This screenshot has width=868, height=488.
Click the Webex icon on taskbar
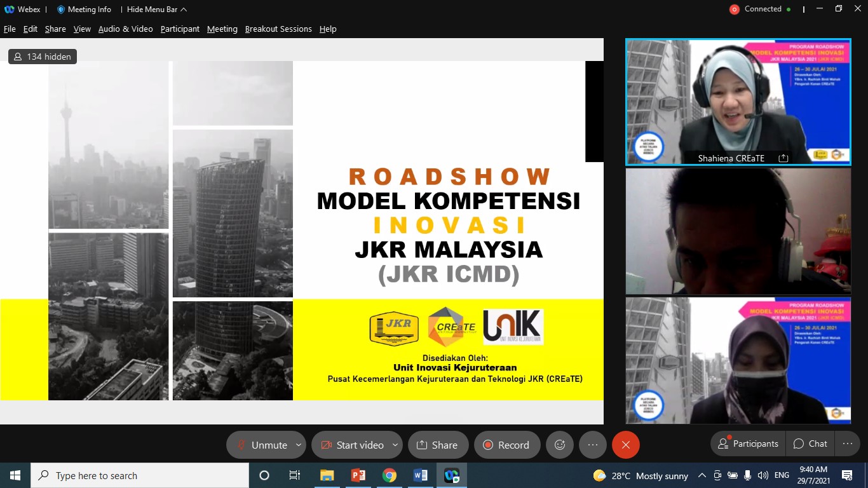click(x=451, y=475)
